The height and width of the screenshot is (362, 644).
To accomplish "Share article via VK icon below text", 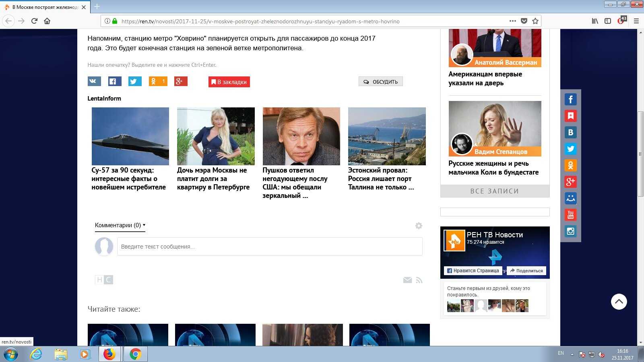I will pyautogui.click(x=94, y=82).
